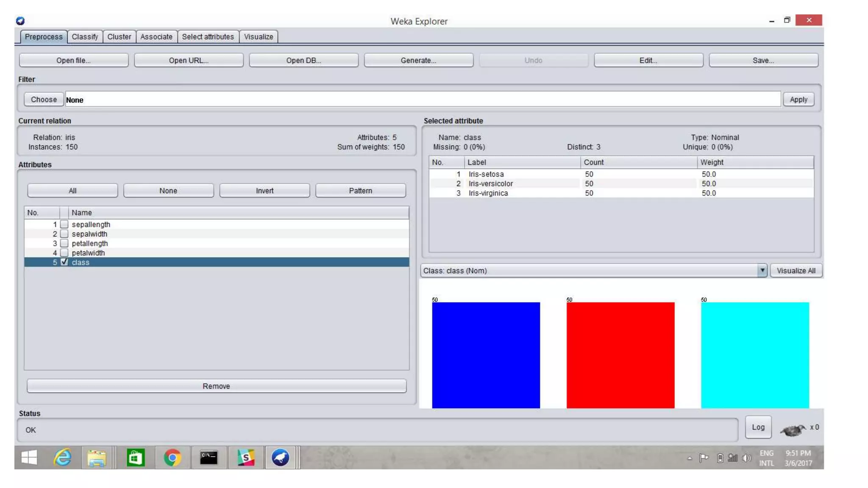Click the Open URL... button

pyautogui.click(x=189, y=60)
